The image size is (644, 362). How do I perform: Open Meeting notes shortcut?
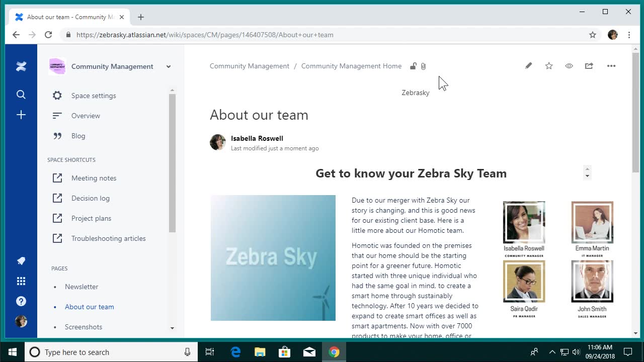94,178
